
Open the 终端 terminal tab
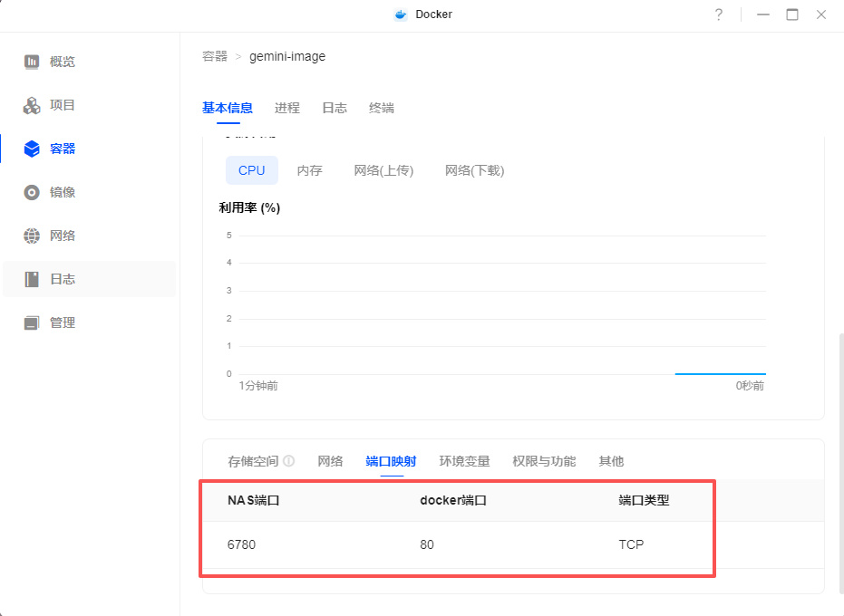pos(382,108)
